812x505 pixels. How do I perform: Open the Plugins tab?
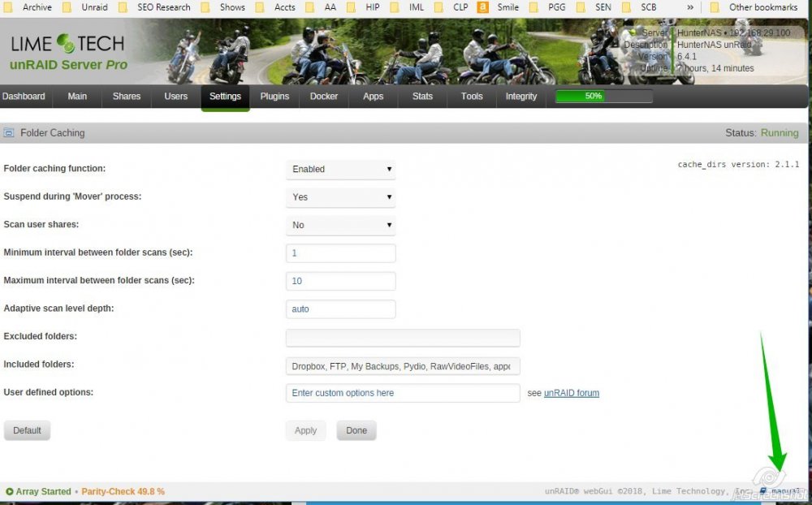click(274, 97)
